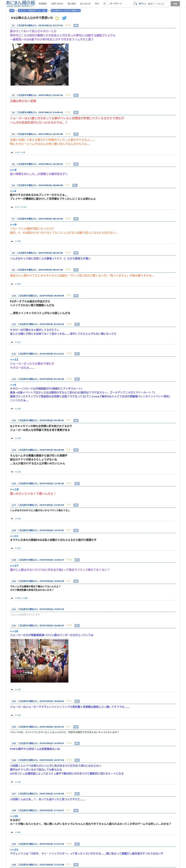Like post 7 via its heart with 36

(68, 219)
